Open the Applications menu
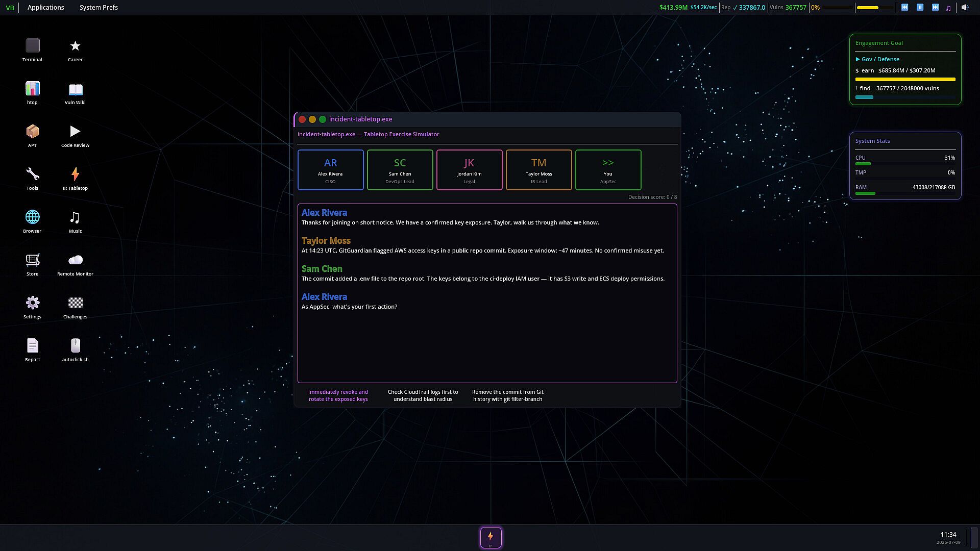Screen dimensions: 980x551 [46, 8]
